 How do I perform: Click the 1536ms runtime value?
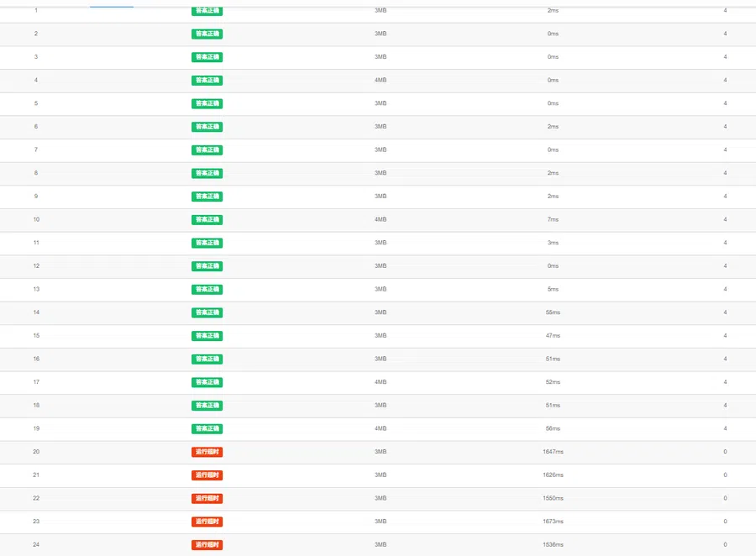pos(553,544)
